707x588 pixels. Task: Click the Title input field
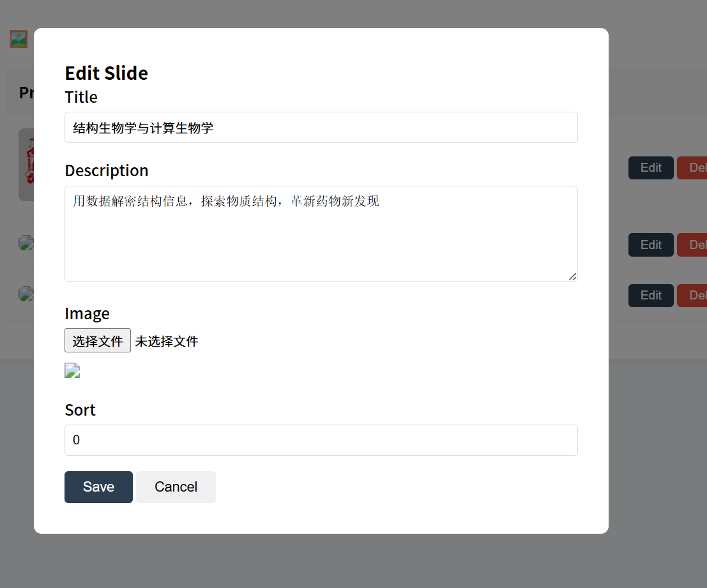(321, 128)
